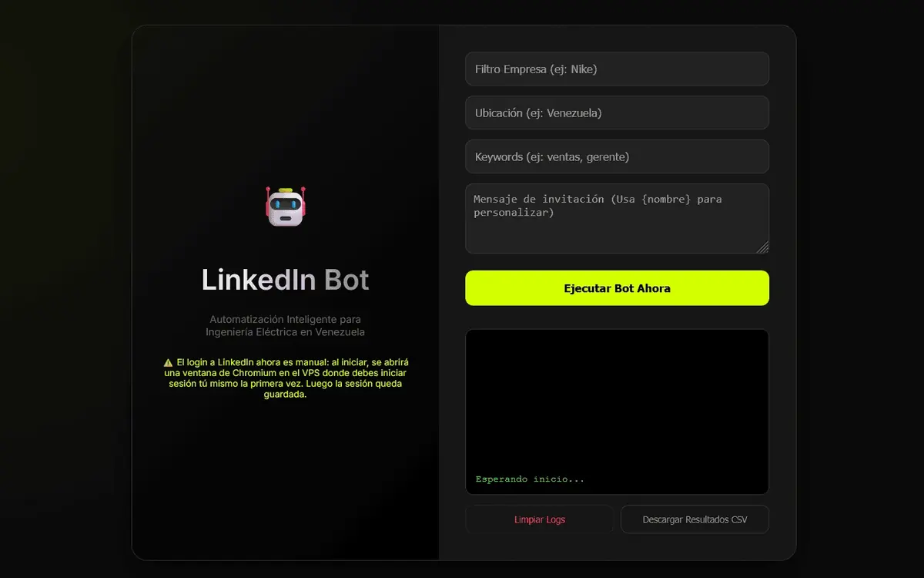This screenshot has height=578, width=924.
Task: Click inside the Mensaje de invitación textarea
Action: point(617,218)
